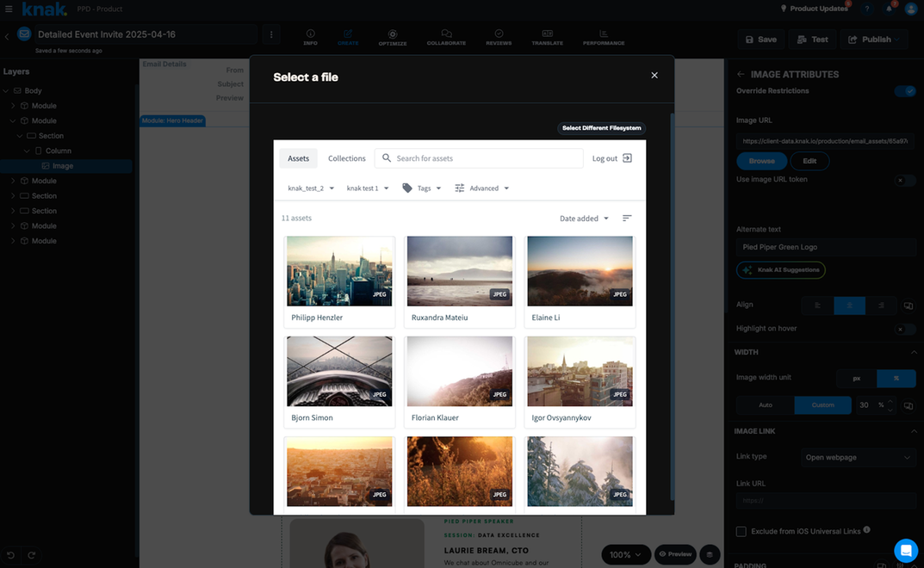Viewport: 924px width, 568px height.
Task: Expand the first collapsed Section layer
Action: tap(13, 196)
